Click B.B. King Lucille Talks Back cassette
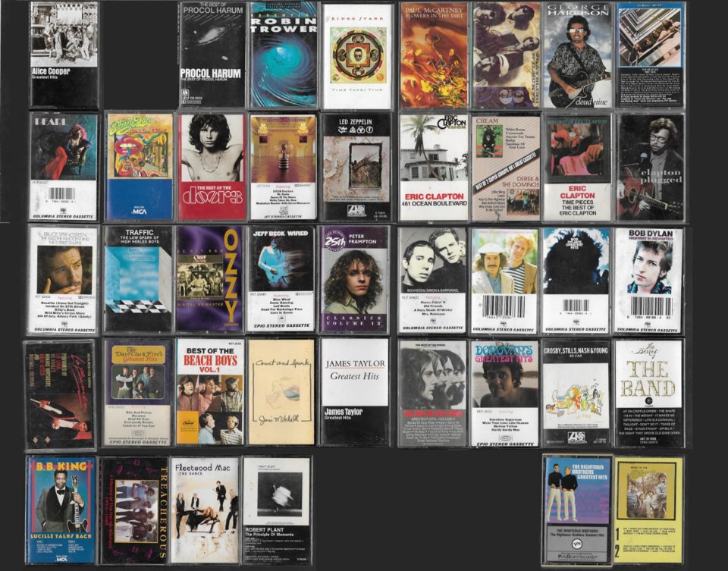The width and height of the screenshot is (728, 571). click(x=61, y=510)
